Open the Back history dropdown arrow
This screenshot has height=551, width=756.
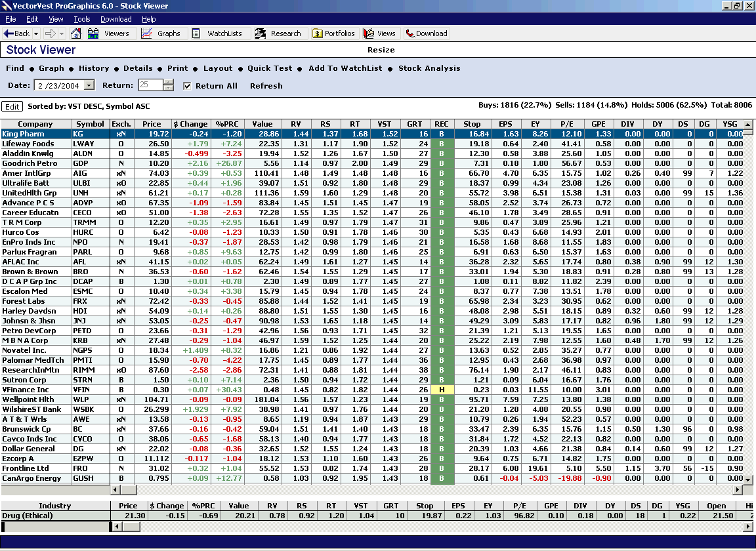pyautogui.click(x=36, y=33)
